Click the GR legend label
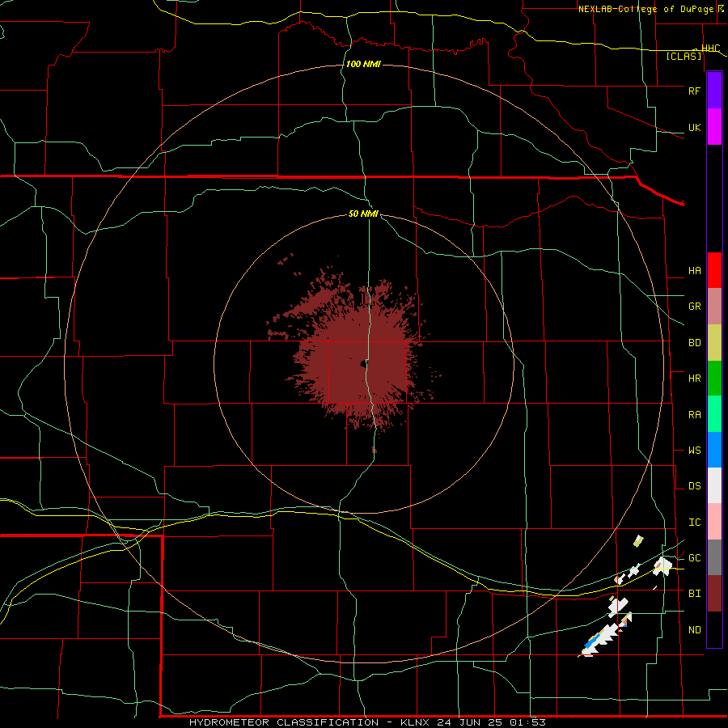Viewport: 728px width, 728px height. click(x=694, y=307)
